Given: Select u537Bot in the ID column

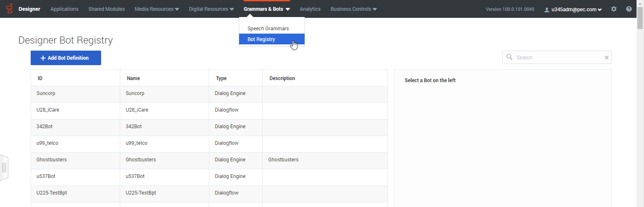Looking at the screenshot, I should click(x=46, y=176).
